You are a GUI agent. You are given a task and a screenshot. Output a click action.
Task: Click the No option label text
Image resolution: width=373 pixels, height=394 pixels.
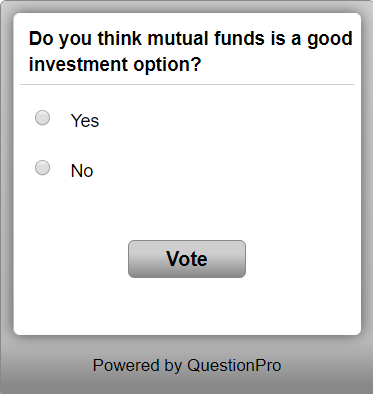82,171
